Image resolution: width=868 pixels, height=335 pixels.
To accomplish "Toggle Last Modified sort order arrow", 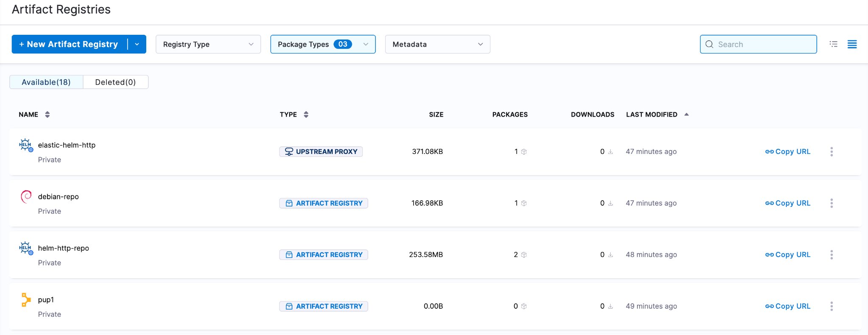I will [x=687, y=114].
